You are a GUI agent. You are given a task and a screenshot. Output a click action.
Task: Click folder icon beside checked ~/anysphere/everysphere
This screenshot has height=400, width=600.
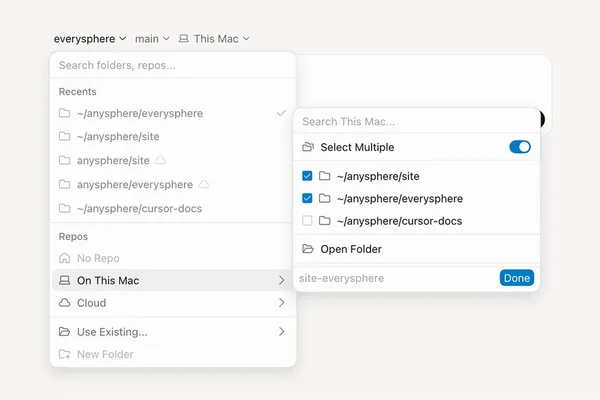point(324,198)
